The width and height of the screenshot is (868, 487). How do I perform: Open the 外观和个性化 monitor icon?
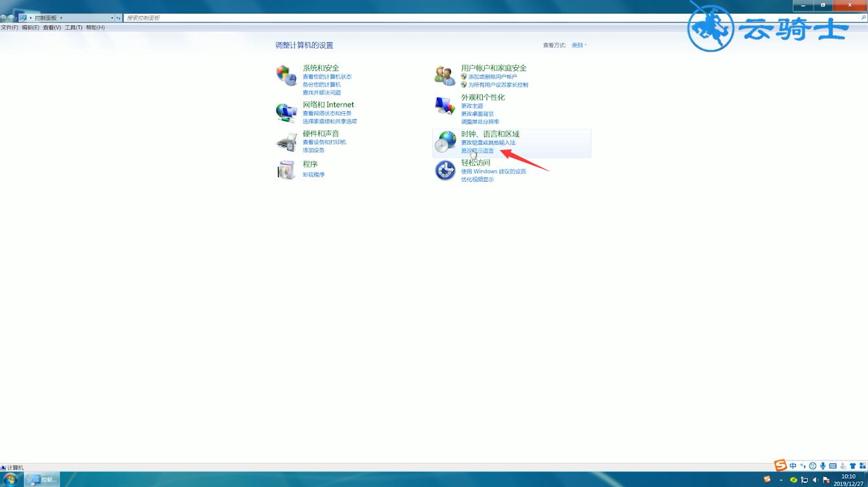(x=445, y=105)
